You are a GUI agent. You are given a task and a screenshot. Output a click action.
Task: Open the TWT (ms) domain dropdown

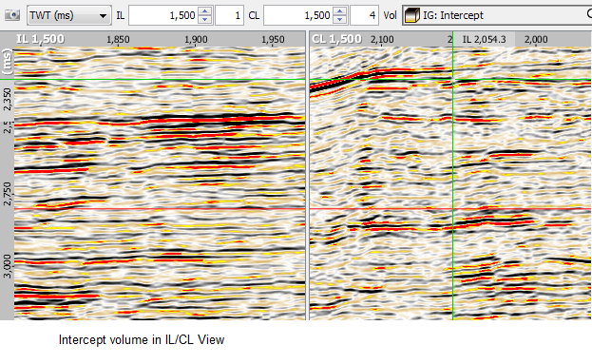click(69, 15)
